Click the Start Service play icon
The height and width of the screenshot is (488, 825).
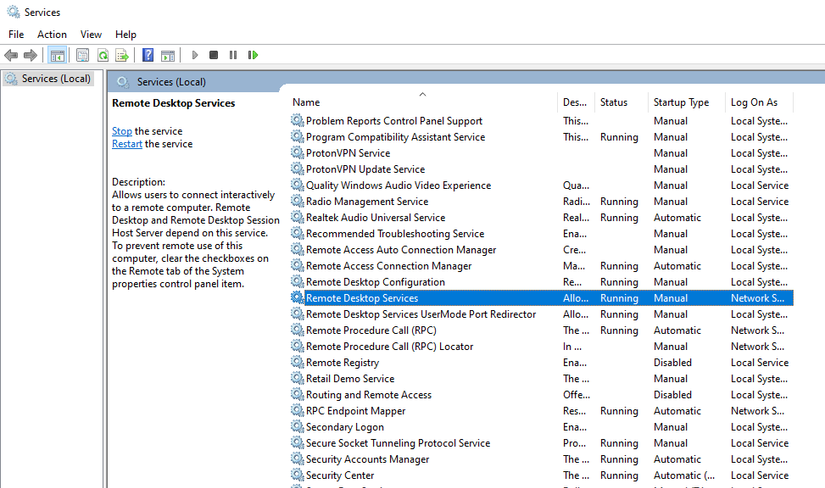[x=195, y=55]
